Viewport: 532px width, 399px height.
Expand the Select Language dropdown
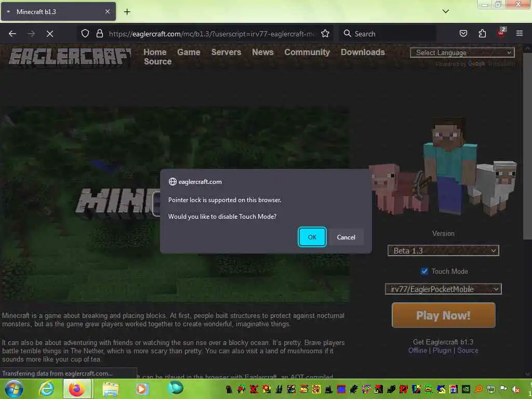click(x=462, y=52)
